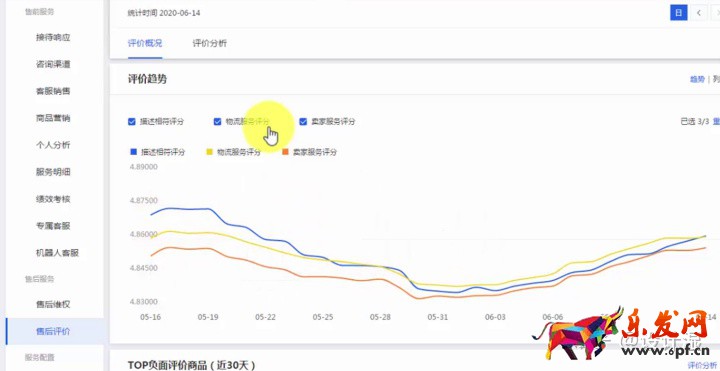The height and width of the screenshot is (371, 720).
Task: Go to previous date with left chevron
Action: click(699, 13)
